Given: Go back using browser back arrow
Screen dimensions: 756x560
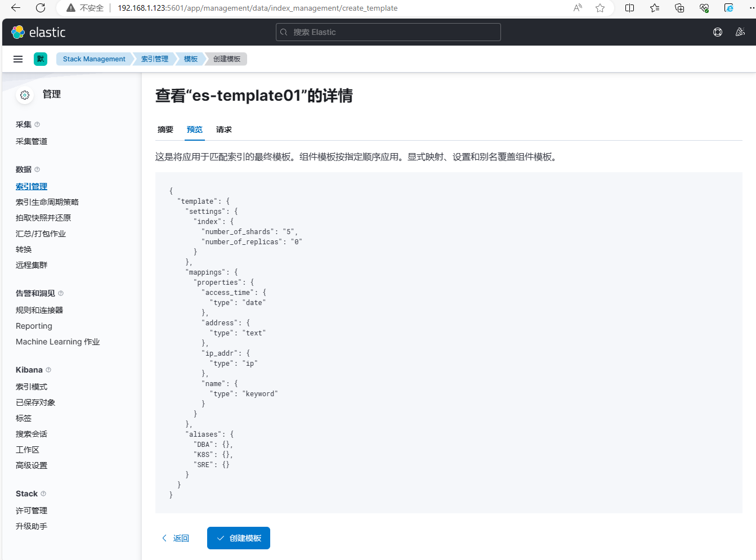Looking at the screenshot, I should 16,8.
